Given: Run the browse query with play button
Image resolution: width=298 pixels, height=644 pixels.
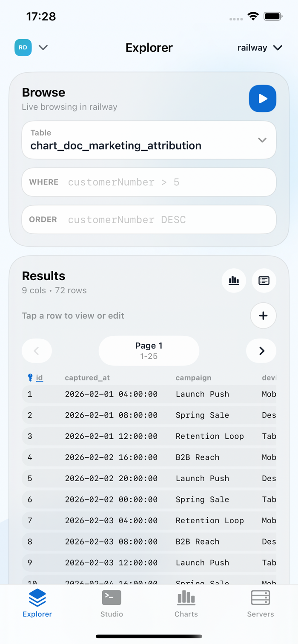Looking at the screenshot, I should pyautogui.click(x=263, y=99).
